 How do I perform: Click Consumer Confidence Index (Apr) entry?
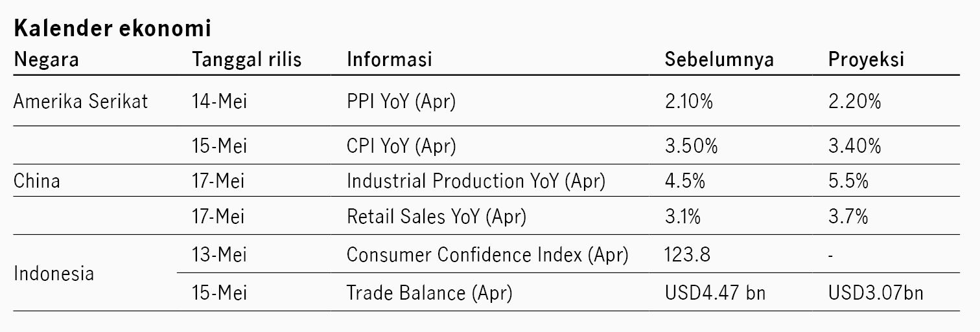[x=487, y=255]
